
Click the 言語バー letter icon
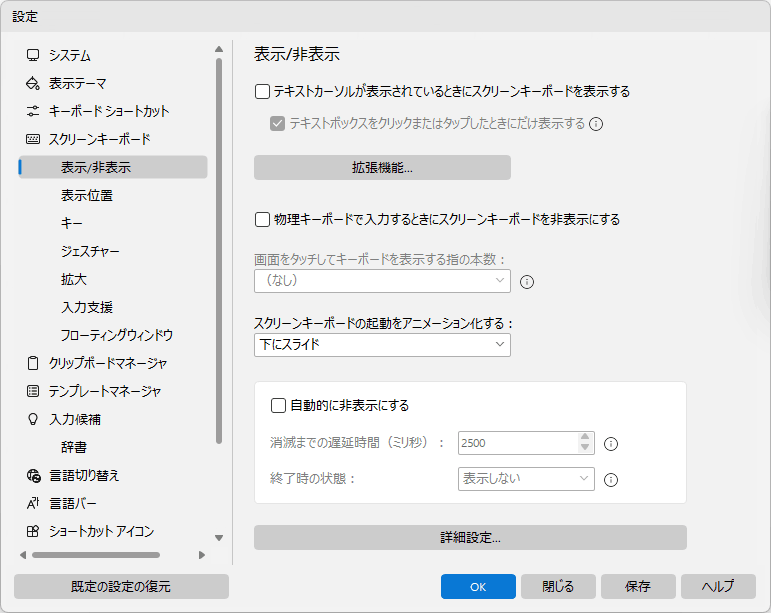[33, 503]
